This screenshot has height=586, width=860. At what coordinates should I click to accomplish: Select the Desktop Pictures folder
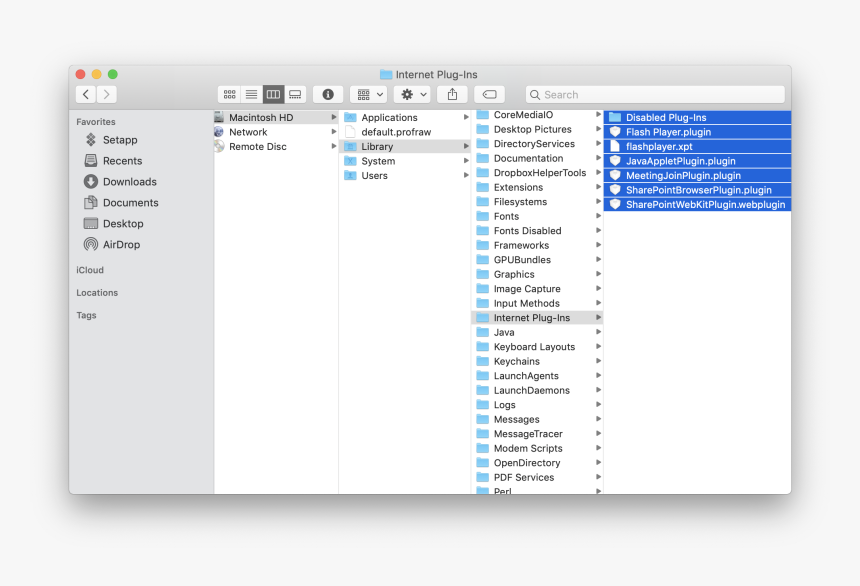538,129
